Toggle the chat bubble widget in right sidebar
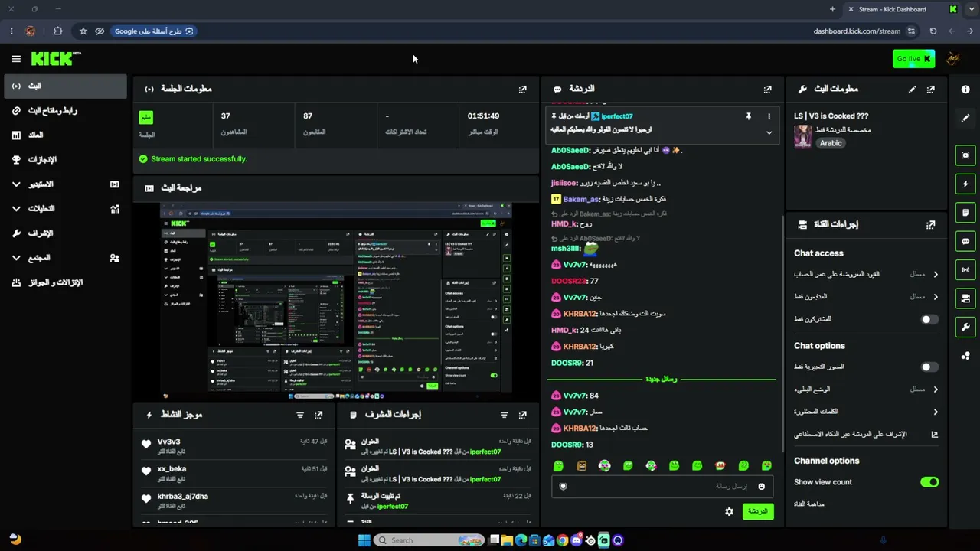The width and height of the screenshot is (980, 551). 965,241
